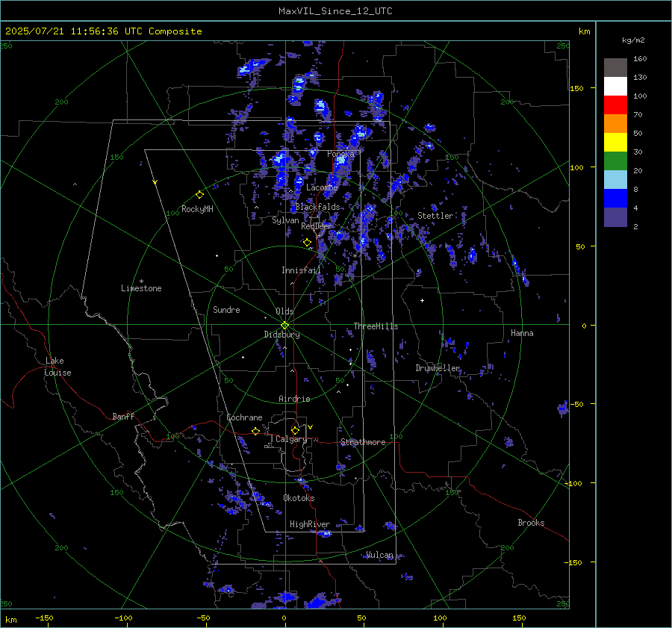The width and height of the screenshot is (672, 628).
Task: Click the grey 130–160 legend color block
Action: tap(615, 68)
